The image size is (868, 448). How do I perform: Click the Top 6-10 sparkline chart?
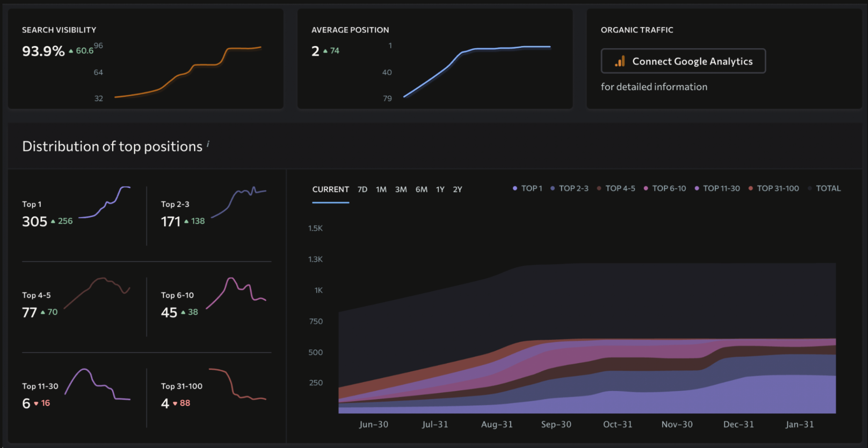coord(236,293)
